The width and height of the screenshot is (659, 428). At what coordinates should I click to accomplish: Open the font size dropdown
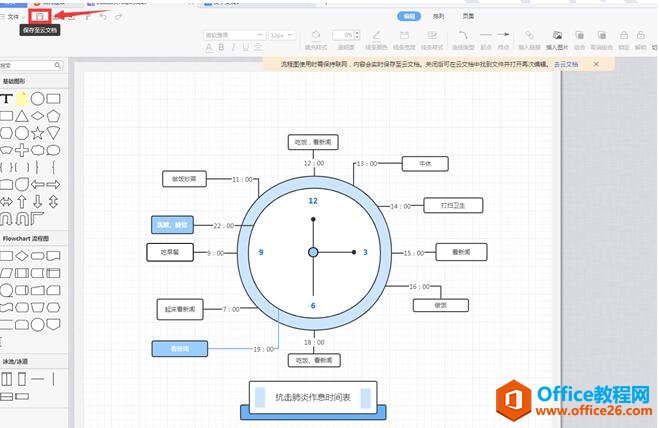(282, 35)
